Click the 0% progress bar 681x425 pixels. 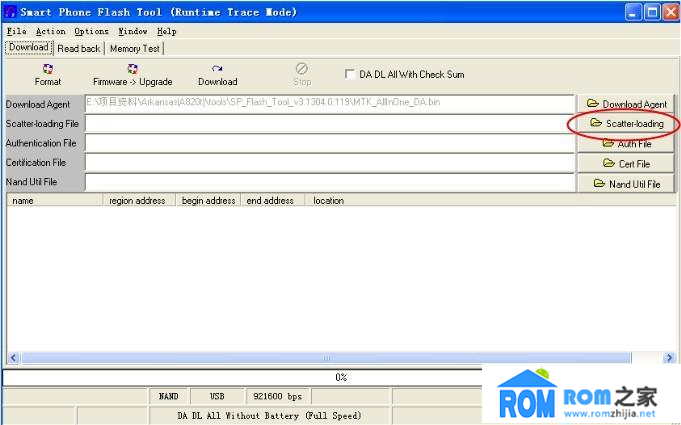(x=340, y=377)
